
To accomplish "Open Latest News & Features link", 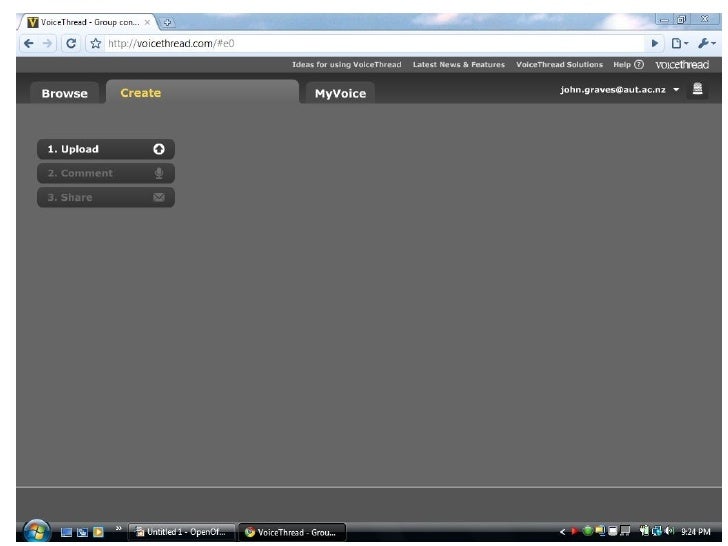I will (x=459, y=65).
